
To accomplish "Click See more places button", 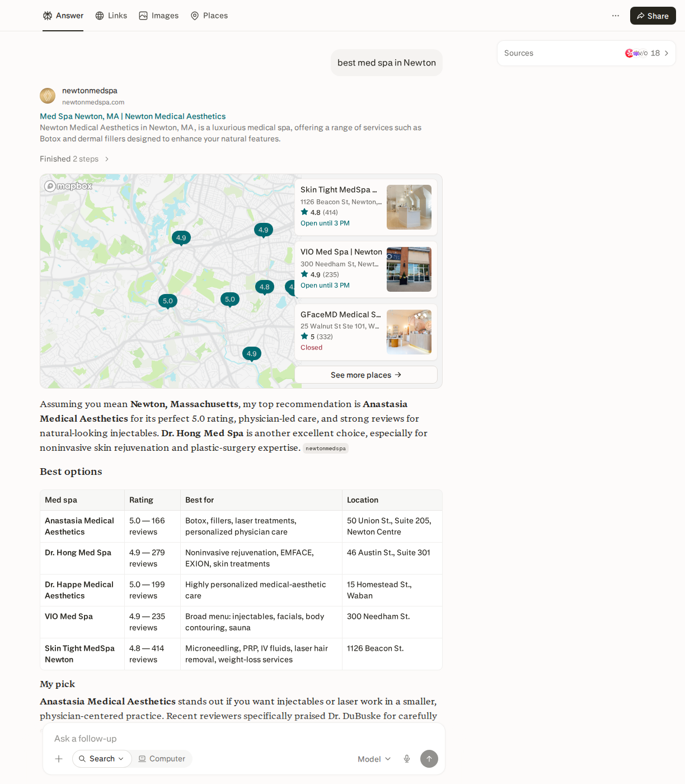I will click(x=366, y=375).
